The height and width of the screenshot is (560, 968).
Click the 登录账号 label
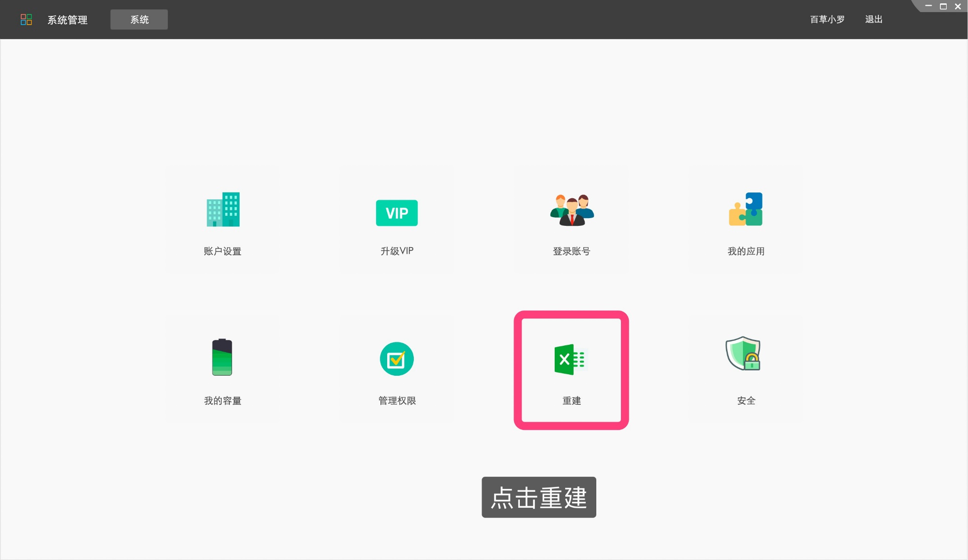[x=572, y=251]
